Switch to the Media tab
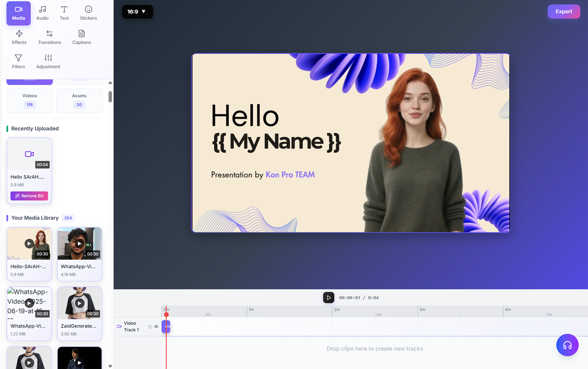The height and width of the screenshot is (369, 588). click(18, 13)
